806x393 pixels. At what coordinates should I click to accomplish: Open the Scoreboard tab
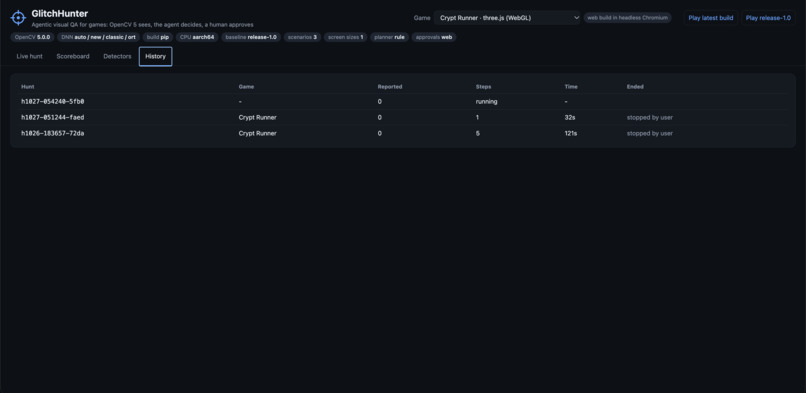click(x=73, y=57)
